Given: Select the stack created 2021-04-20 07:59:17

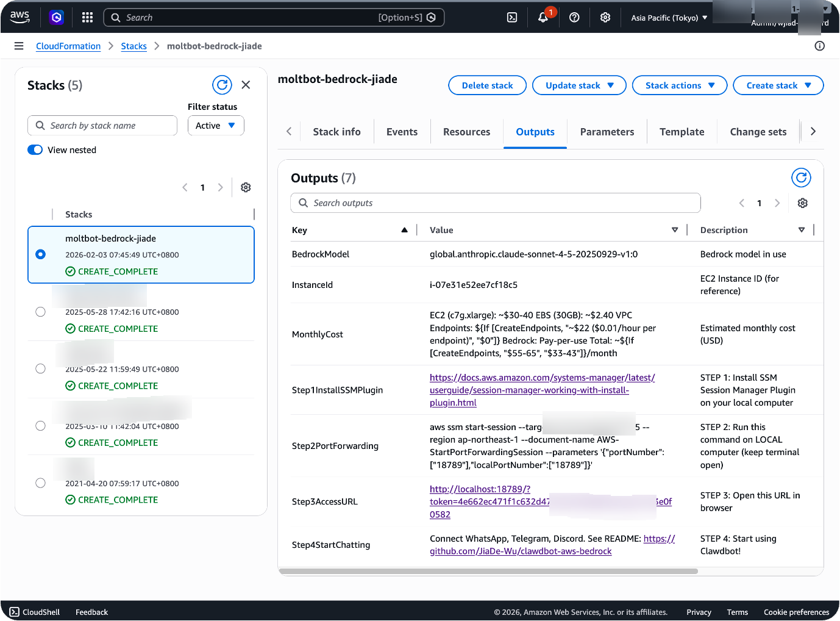Looking at the screenshot, I should point(40,483).
